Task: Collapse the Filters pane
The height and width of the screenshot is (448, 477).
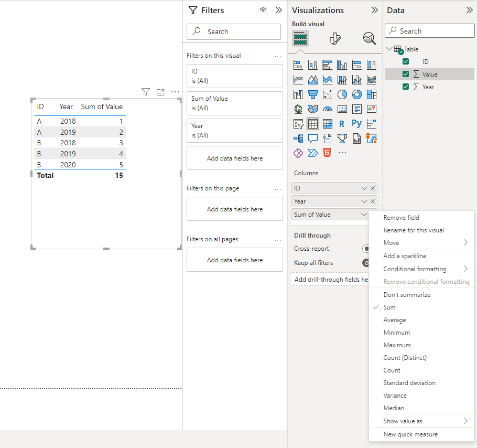Action: point(279,10)
